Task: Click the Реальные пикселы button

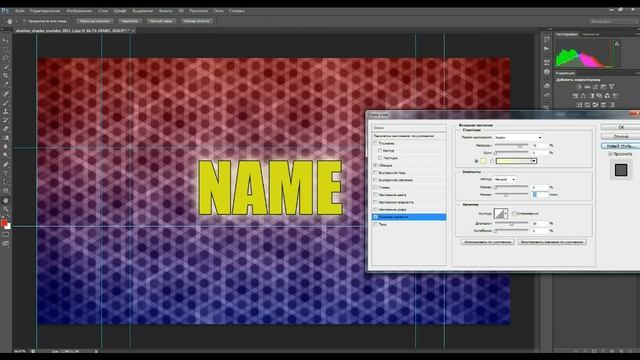Action: 94,21
